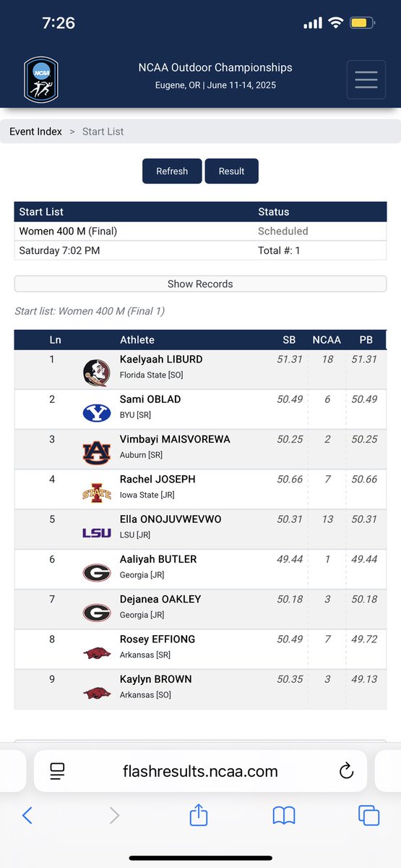Screen dimensions: 401x868
Task: Select athlete Kaylyn BROWN name
Action: click(155, 679)
